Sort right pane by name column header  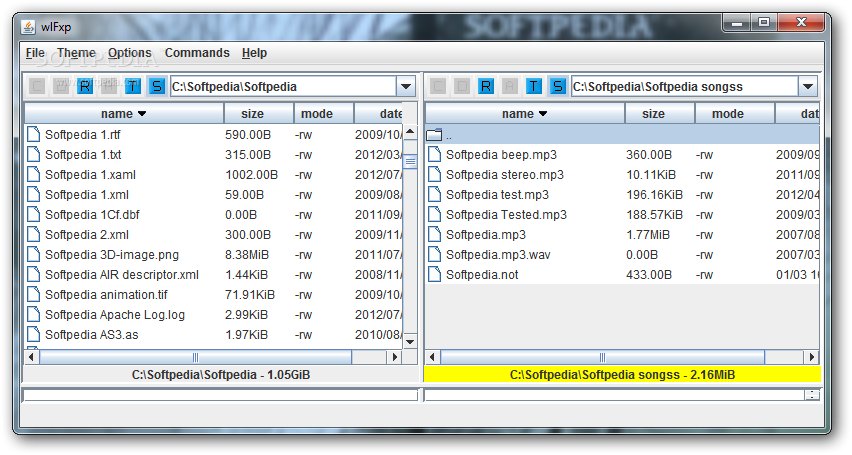click(x=525, y=114)
